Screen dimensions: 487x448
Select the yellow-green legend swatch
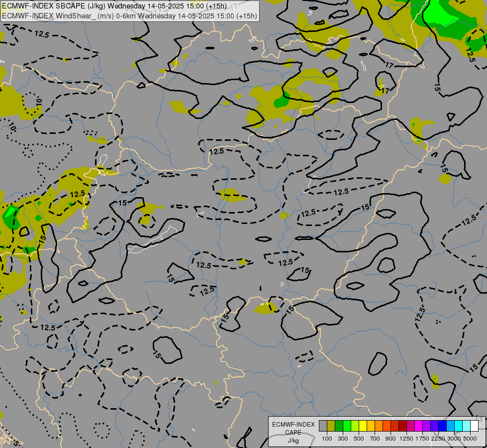click(355, 426)
